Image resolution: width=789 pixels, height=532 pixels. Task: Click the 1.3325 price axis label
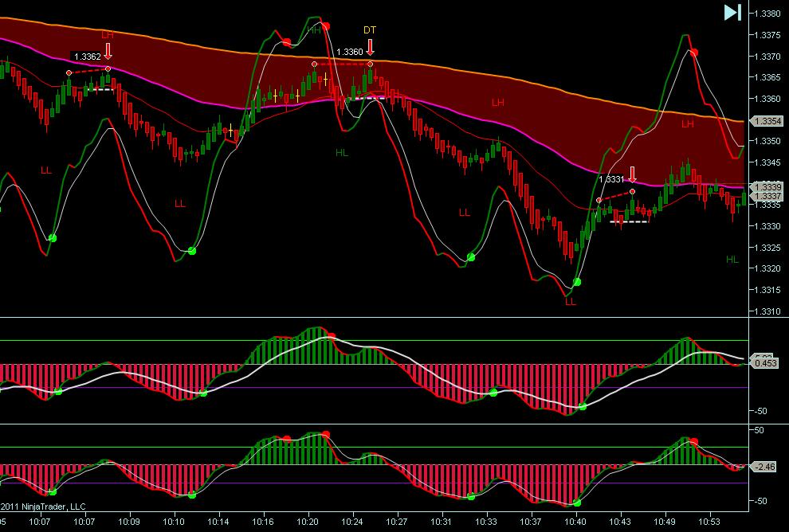(767, 248)
